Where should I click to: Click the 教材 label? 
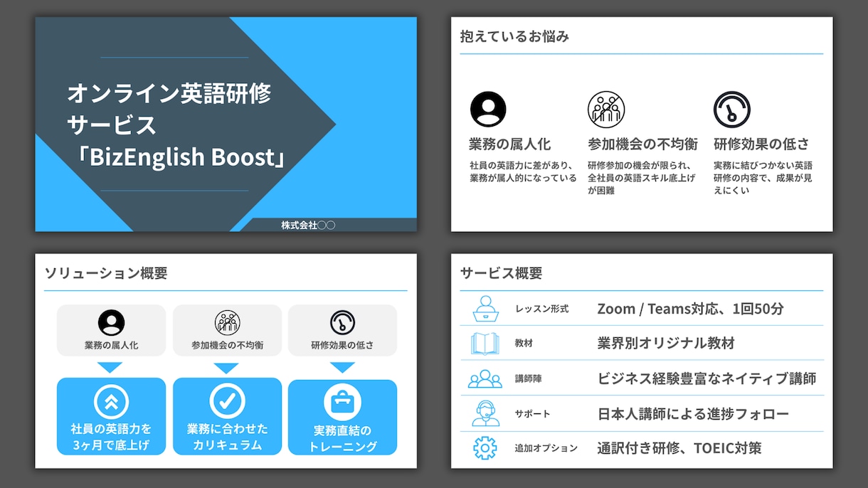(524, 343)
